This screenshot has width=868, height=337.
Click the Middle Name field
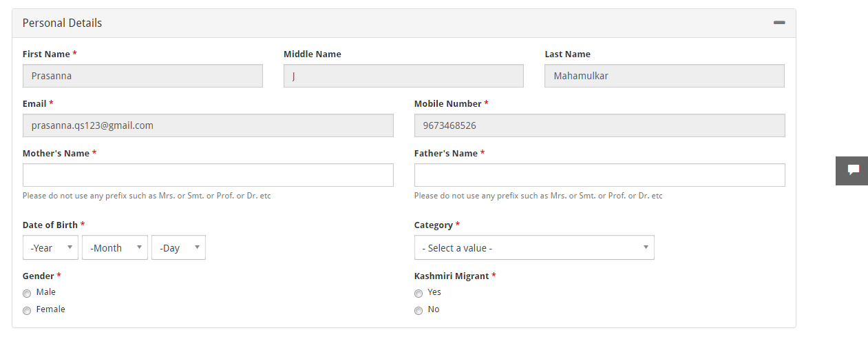coord(403,76)
